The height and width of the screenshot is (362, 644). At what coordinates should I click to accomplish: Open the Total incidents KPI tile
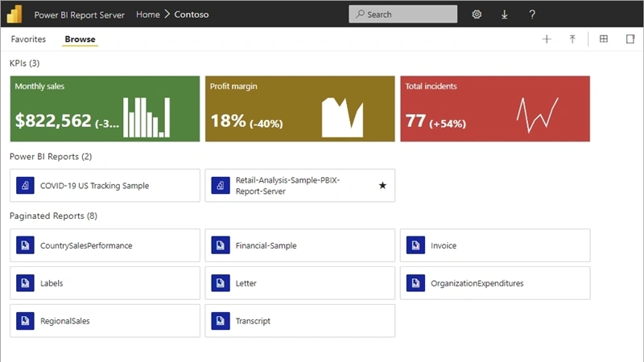495,109
